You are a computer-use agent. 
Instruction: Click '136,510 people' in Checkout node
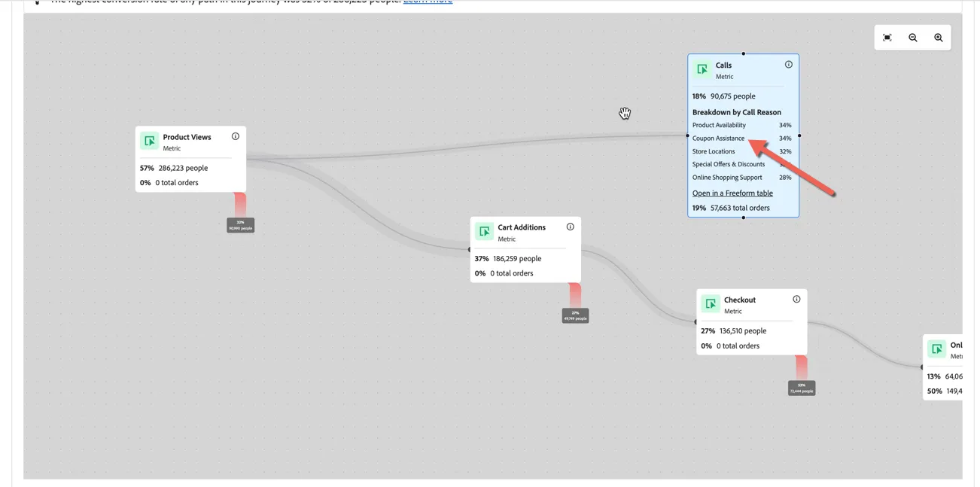click(x=743, y=330)
